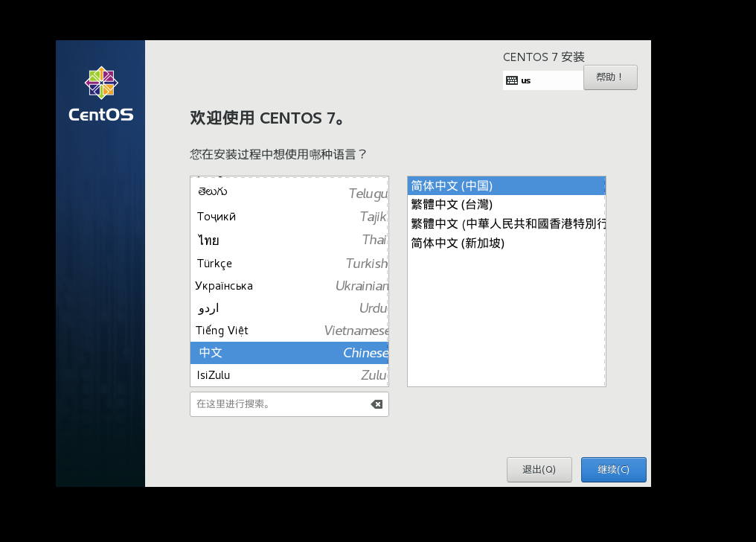Viewport: 756px width, 542px height.
Task: Select Türkçe Turkish language
Action: [x=289, y=264]
